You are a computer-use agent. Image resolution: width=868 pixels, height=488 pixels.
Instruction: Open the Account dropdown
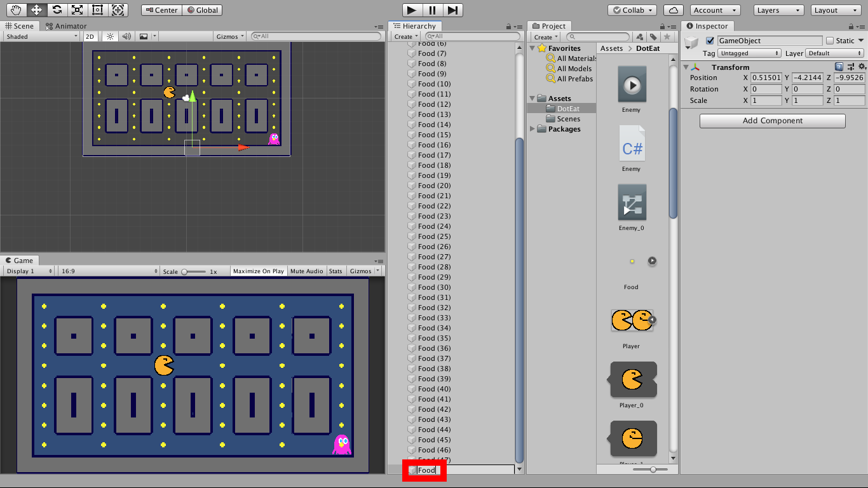tap(715, 10)
